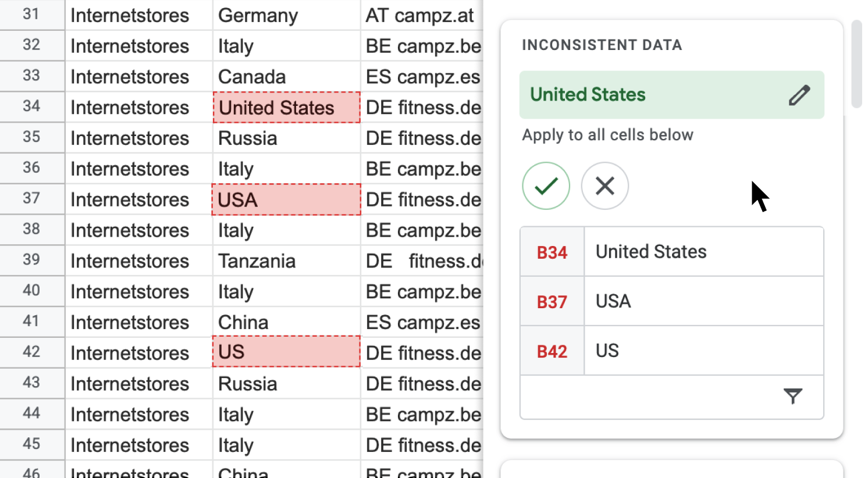Reject the suggestion with the X button

(605, 186)
